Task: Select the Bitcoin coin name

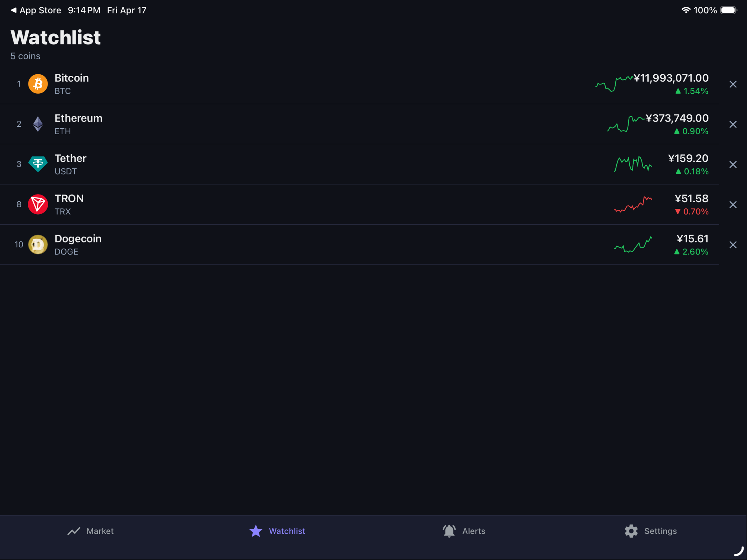Action: tap(72, 78)
